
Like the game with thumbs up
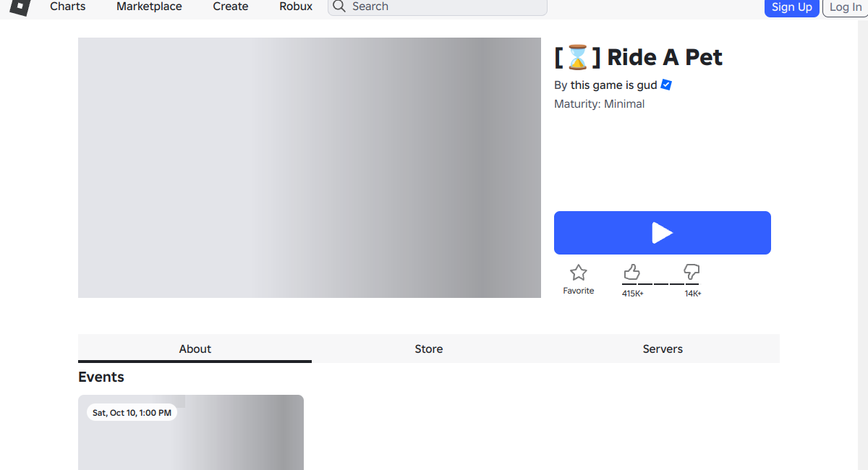coord(632,272)
